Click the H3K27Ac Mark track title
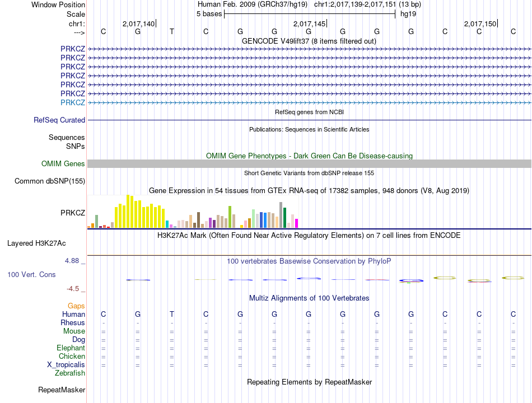This screenshot has height=403, width=532. 309,236
